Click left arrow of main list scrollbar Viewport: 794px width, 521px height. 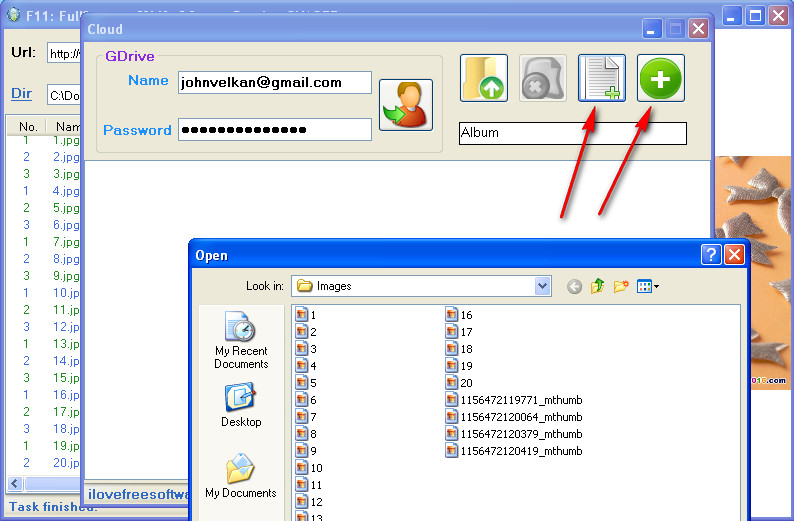coord(15,484)
